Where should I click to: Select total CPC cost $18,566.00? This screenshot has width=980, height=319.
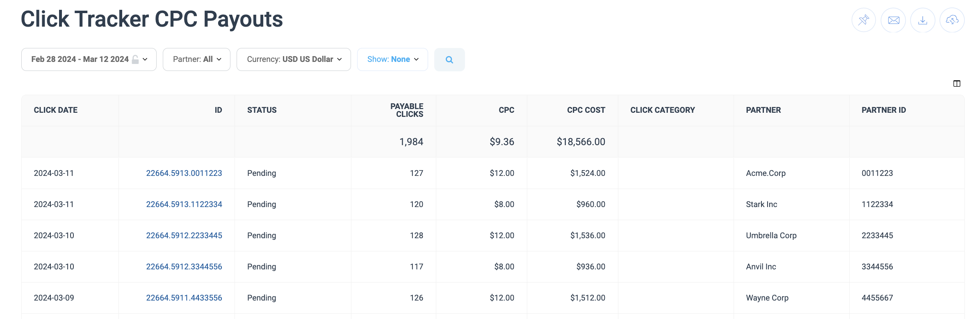coord(581,142)
